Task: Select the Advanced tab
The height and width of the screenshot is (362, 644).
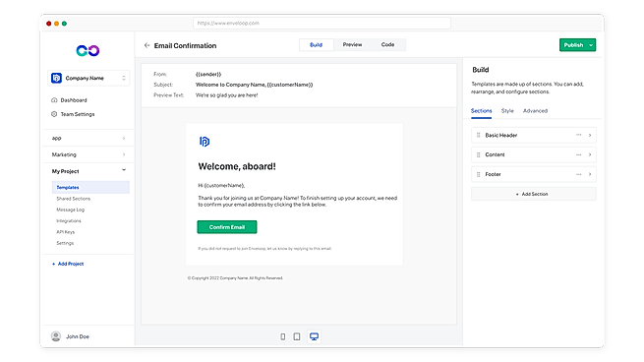Action: [535, 110]
